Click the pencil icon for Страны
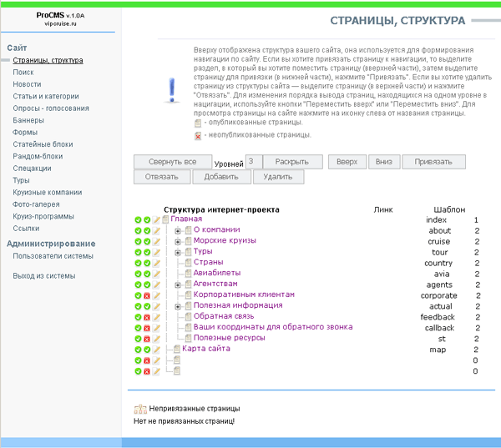501x448 pixels. pos(156,263)
